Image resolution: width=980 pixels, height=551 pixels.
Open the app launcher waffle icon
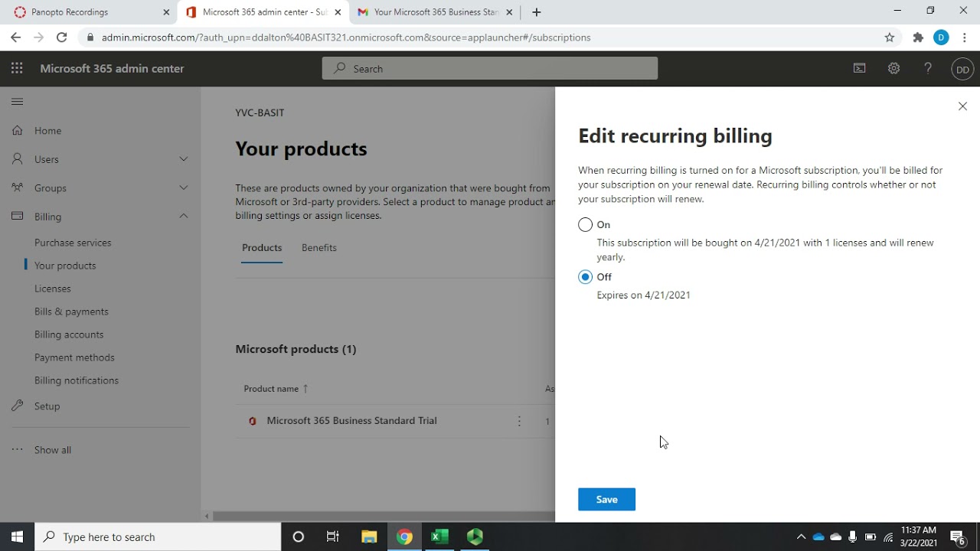pyautogui.click(x=17, y=68)
